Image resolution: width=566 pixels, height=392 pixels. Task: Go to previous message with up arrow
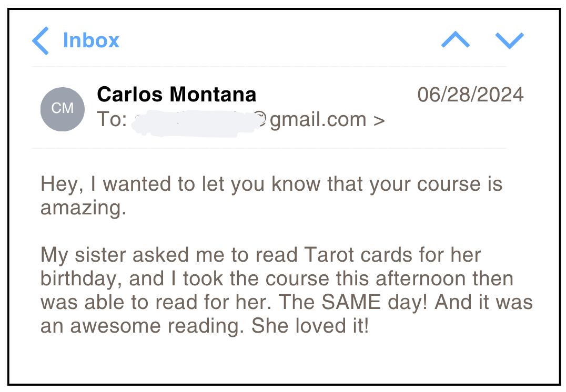coord(456,40)
